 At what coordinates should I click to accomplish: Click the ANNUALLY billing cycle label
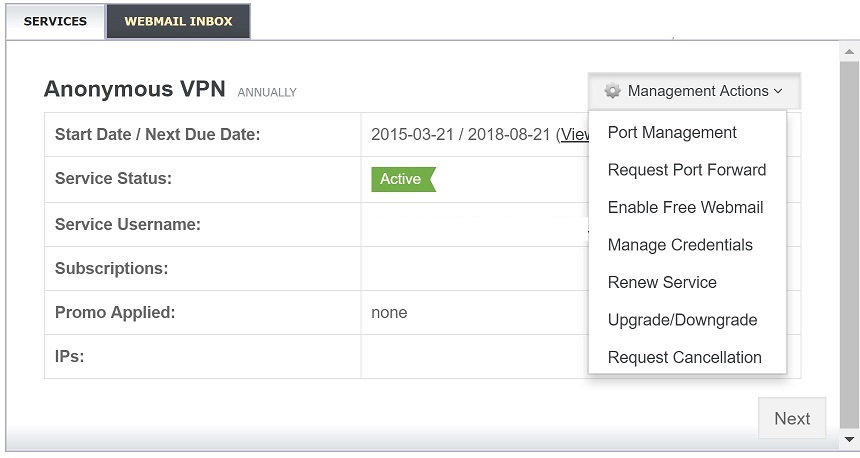tap(267, 93)
